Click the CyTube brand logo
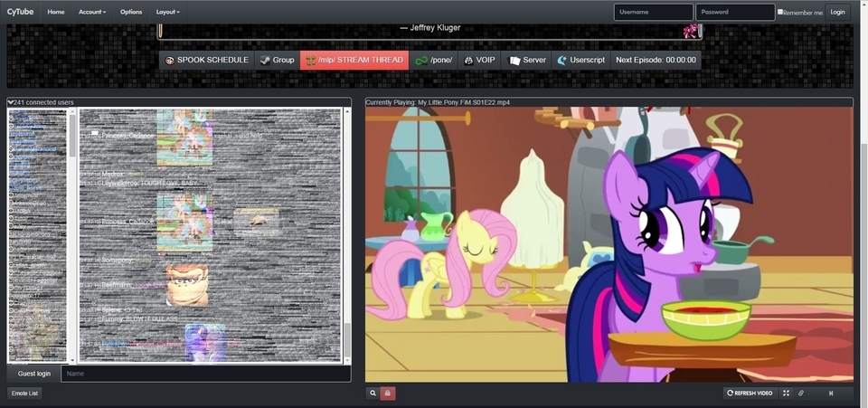This screenshot has height=408, width=868. (x=20, y=12)
